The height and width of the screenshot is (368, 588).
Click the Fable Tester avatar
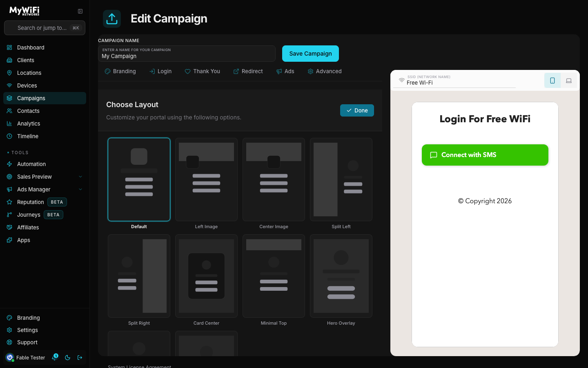(x=10, y=357)
